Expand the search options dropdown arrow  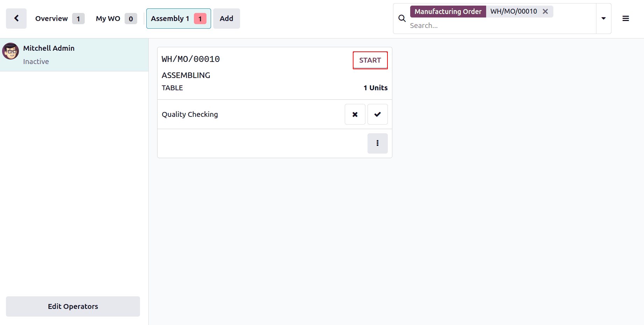[603, 19]
